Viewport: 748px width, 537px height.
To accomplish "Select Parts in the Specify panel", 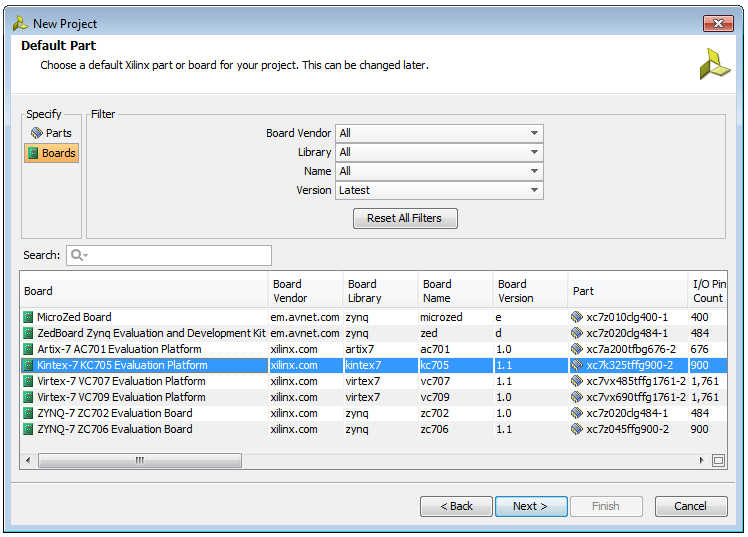I will tap(52, 133).
